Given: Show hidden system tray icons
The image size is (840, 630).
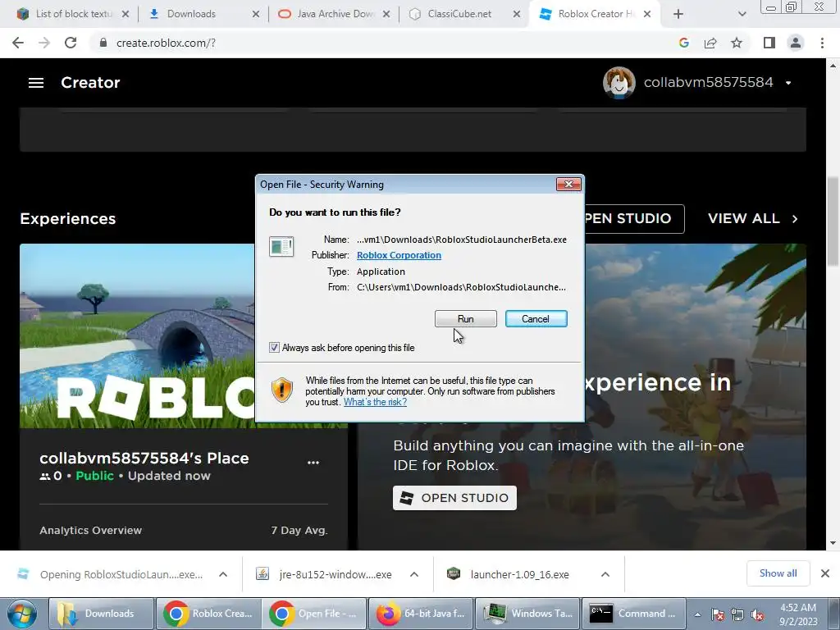Looking at the screenshot, I should tap(697, 615).
